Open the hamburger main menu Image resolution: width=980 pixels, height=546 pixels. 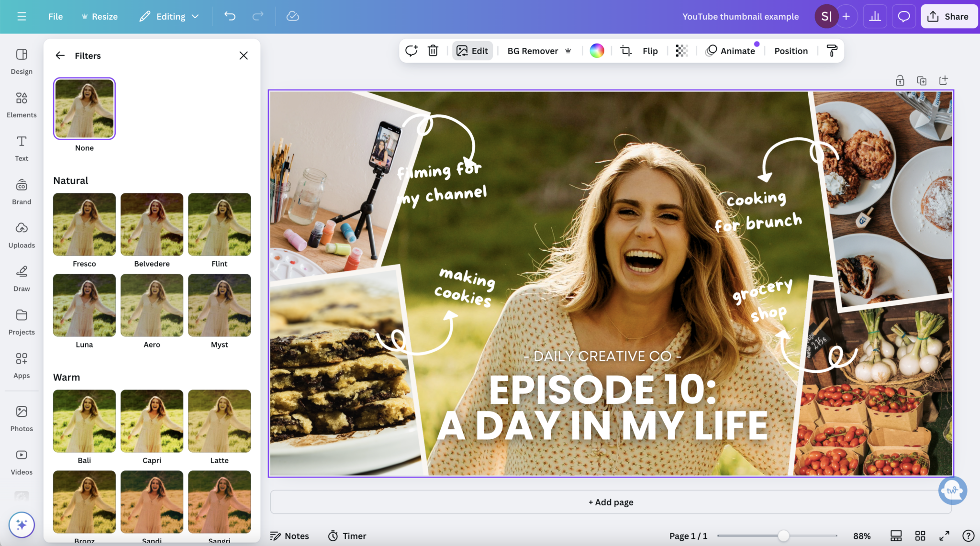tap(22, 16)
